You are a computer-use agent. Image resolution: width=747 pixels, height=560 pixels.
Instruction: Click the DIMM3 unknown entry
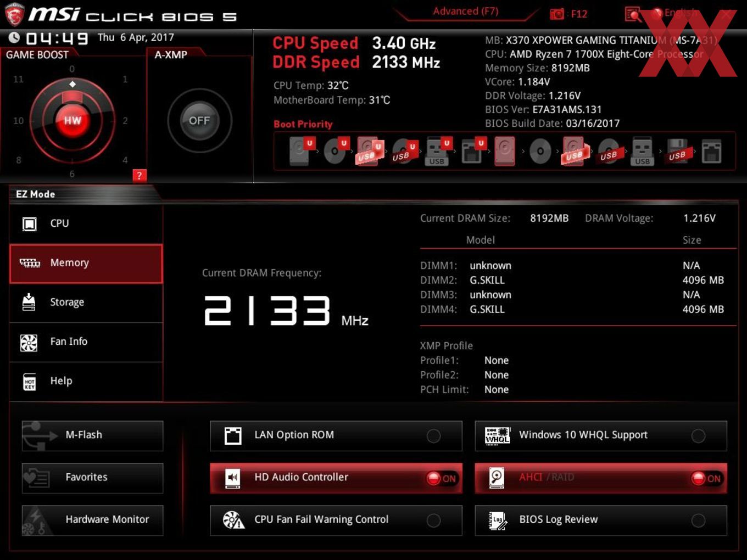tap(490, 295)
